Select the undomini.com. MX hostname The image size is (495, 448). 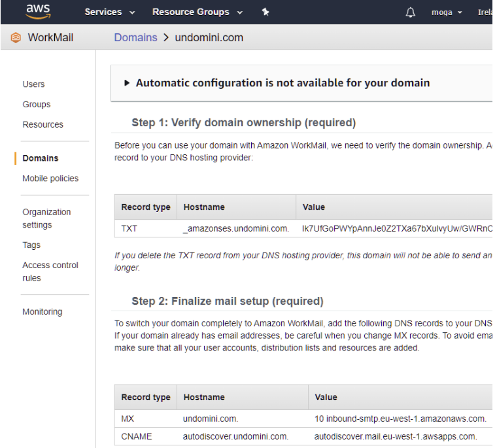tap(211, 419)
